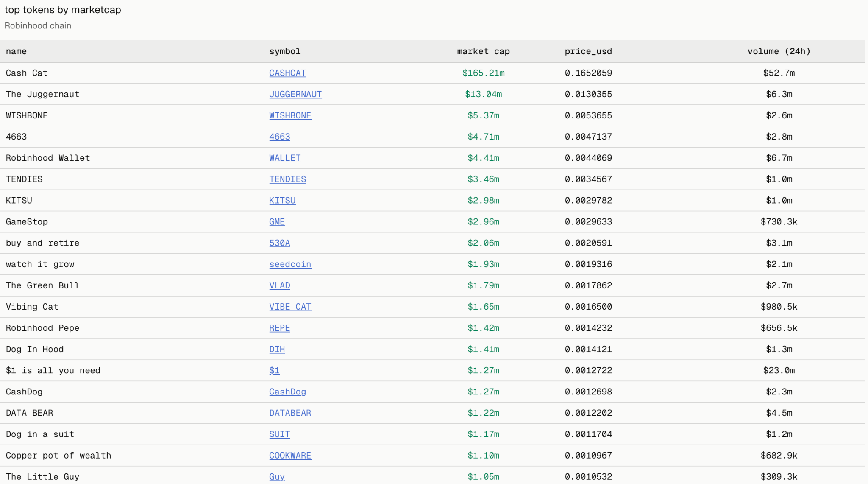
Task: Open the SUIT symbol link
Action: (x=280, y=434)
